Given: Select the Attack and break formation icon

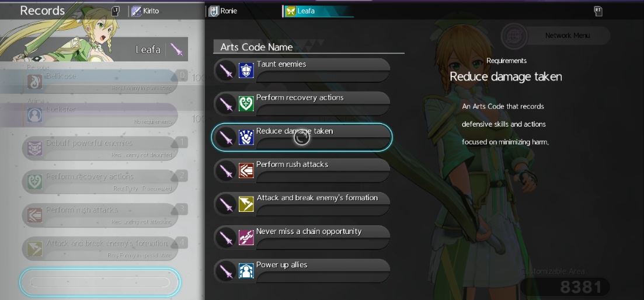Looking at the screenshot, I should [246, 204].
